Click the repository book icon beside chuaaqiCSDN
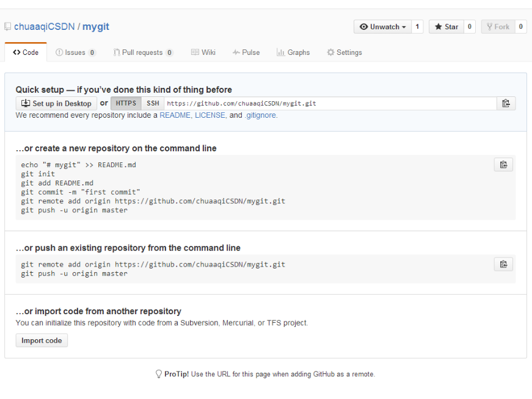Screen dimensions: 532x399 tap(7, 27)
